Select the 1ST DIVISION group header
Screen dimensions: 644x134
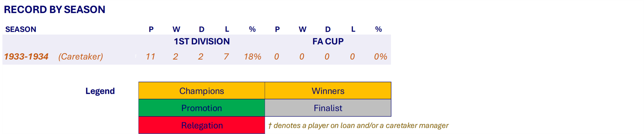pyautogui.click(x=202, y=42)
